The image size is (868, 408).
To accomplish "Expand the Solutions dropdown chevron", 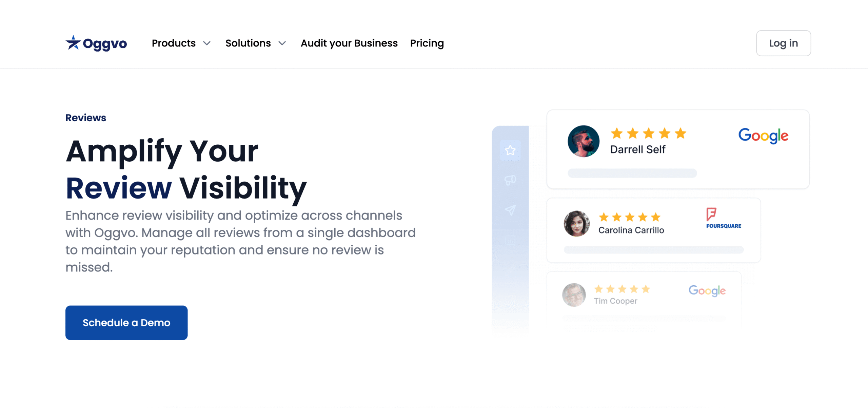I will pos(282,43).
